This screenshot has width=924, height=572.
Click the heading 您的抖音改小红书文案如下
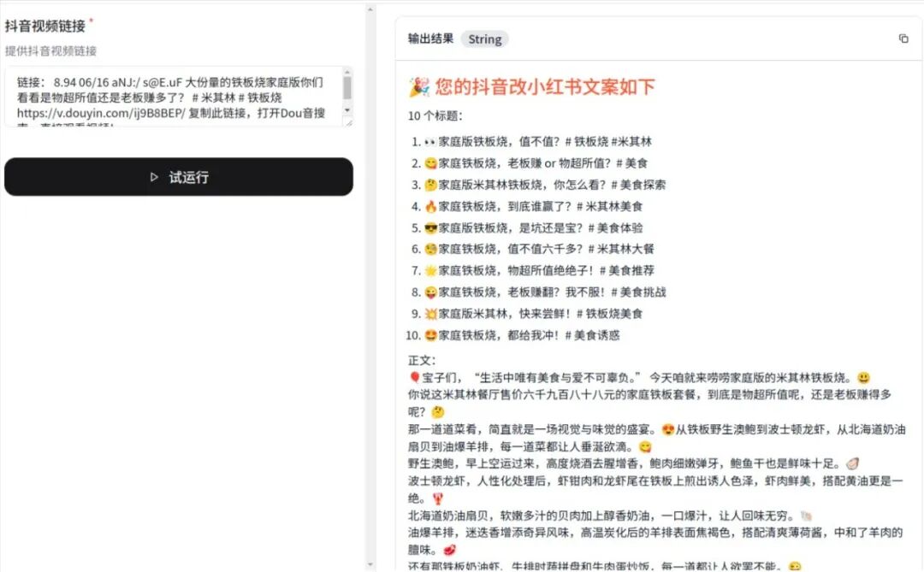point(545,87)
